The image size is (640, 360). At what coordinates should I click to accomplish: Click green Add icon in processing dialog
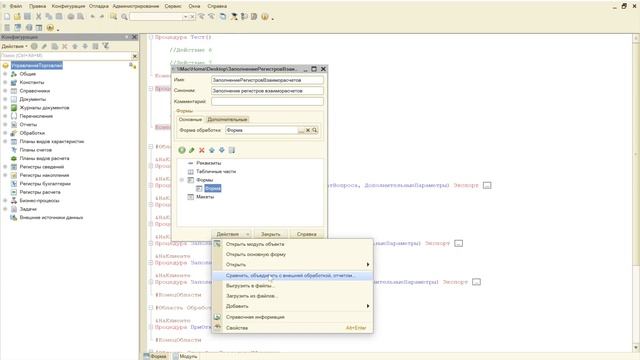pos(182,150)
